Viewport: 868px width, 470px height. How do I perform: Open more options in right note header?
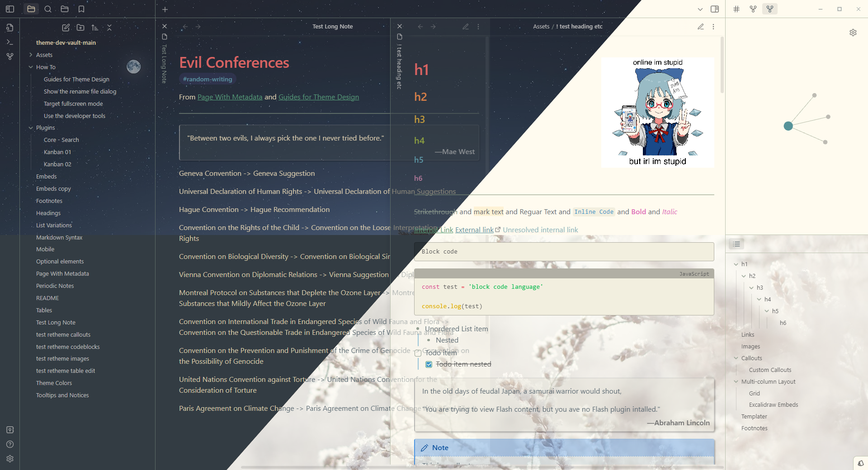[x=713, y=27]
